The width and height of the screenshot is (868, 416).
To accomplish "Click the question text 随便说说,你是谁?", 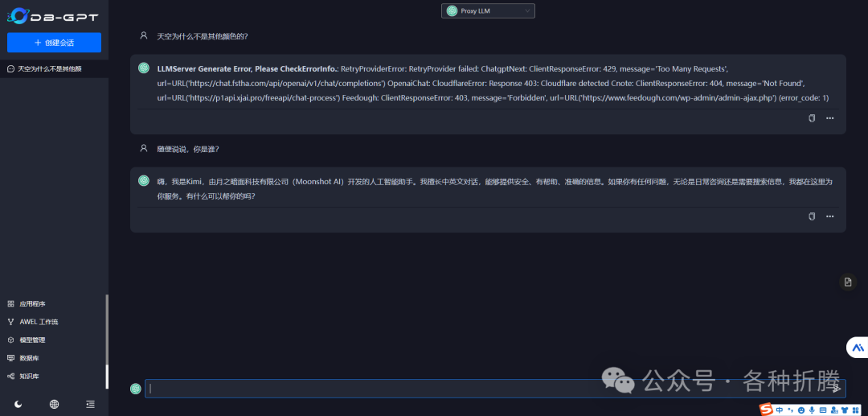I will pyautogui.click(x=188, y=149).
